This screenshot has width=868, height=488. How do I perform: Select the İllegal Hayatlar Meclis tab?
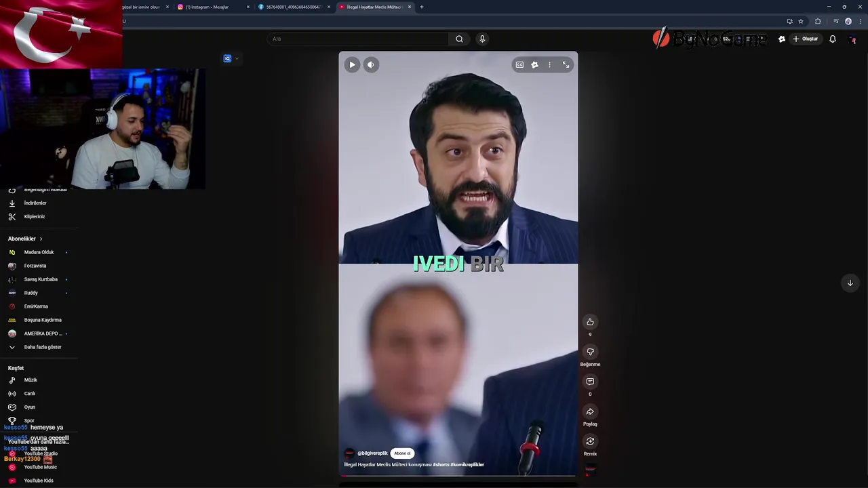tap(374, 7)
